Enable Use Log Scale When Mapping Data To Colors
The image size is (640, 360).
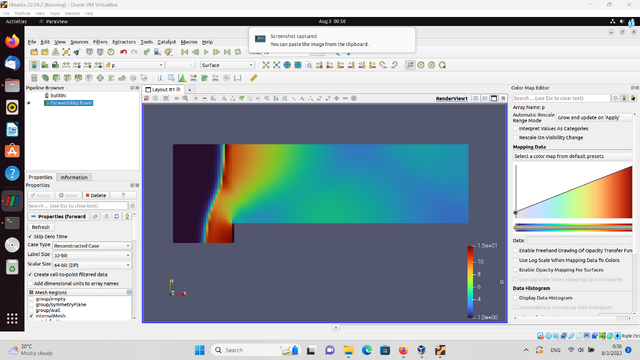pos(516,260)
